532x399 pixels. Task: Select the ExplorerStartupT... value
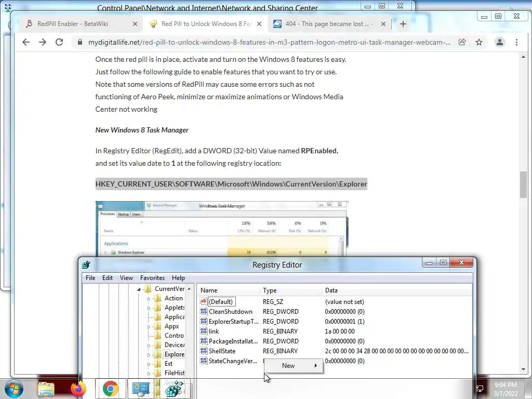pyautogui.click(x=233, y=321)
